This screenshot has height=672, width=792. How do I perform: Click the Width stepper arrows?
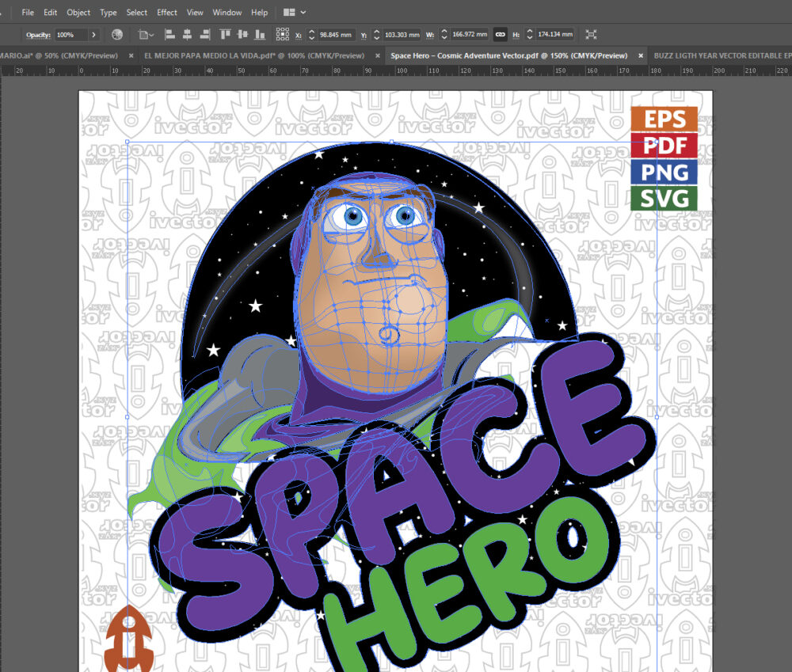pos(444,35)
